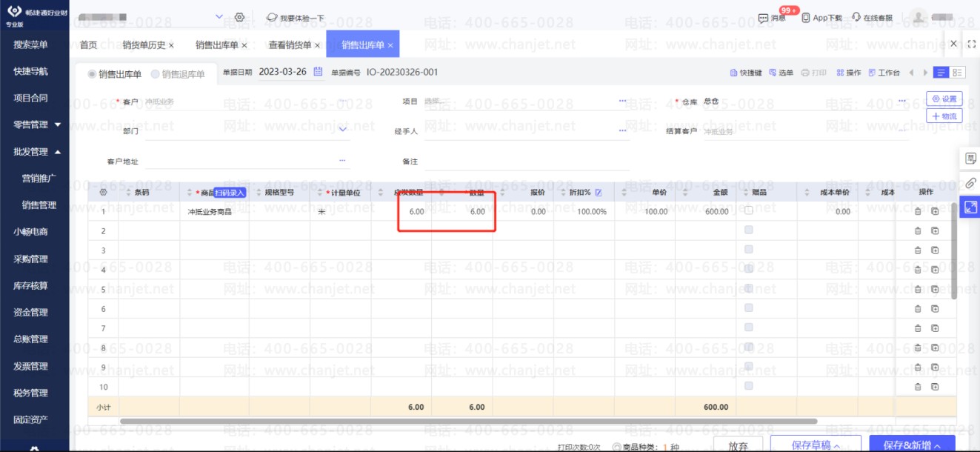Screen dimensions: 980x452
Task: Expand the 部门 dropdown
Action: pyautogui.click(x=342, y=130)
